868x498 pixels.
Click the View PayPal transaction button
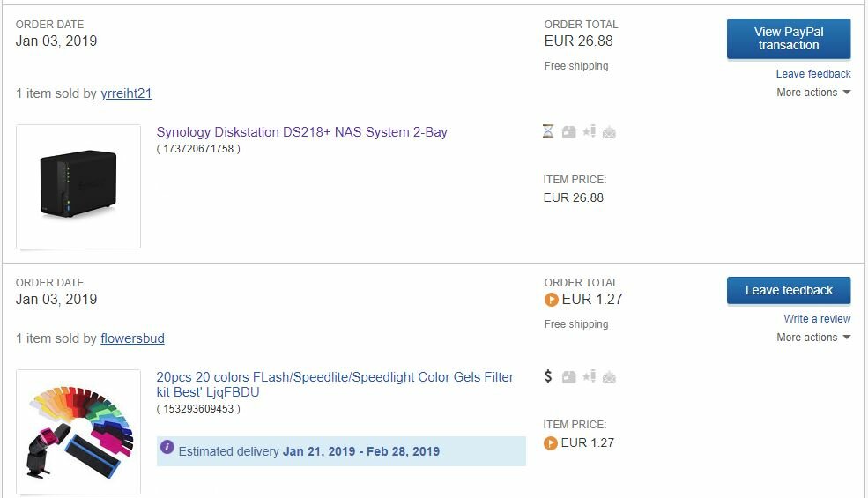789,39
